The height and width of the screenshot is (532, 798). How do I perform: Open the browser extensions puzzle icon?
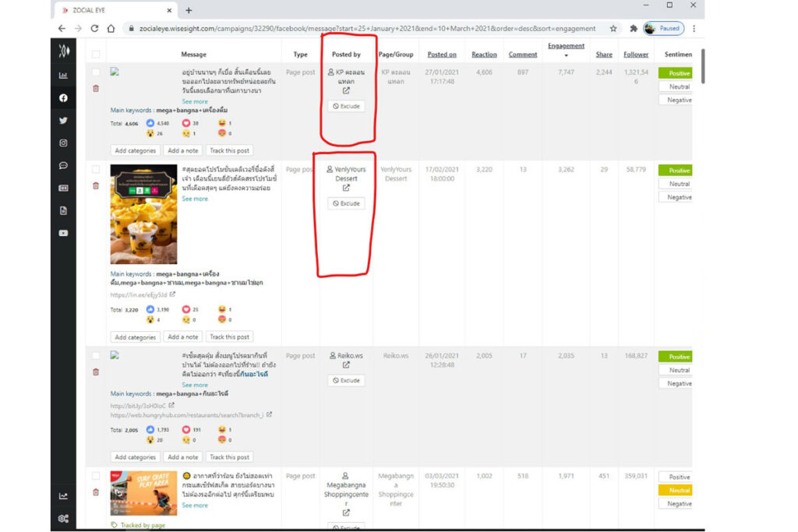pos(633,29)
